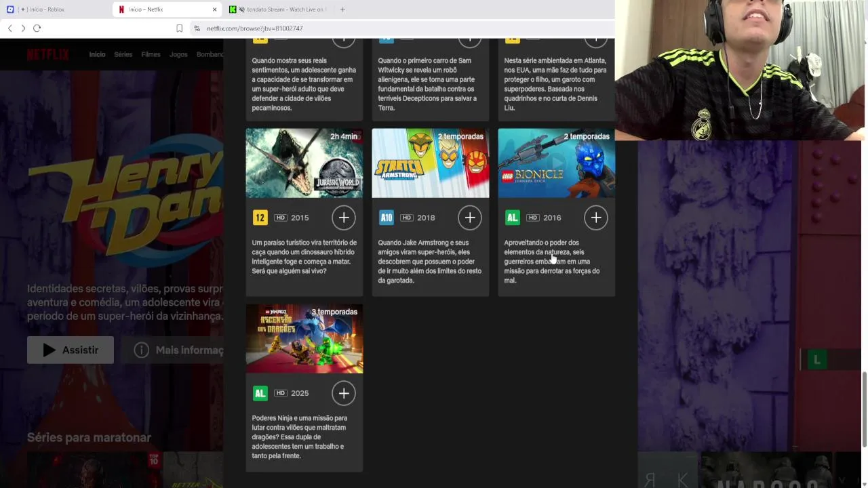Click '2 temporadas' label on Stretch Armstrong
The height and width of the screenshot is (488, 868).
(x=460, y=136)
